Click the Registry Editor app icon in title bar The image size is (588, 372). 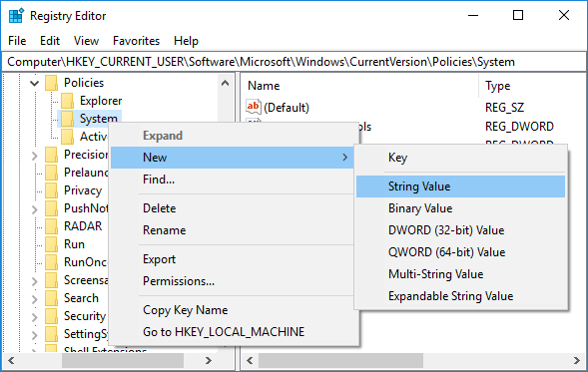(16, 16)
